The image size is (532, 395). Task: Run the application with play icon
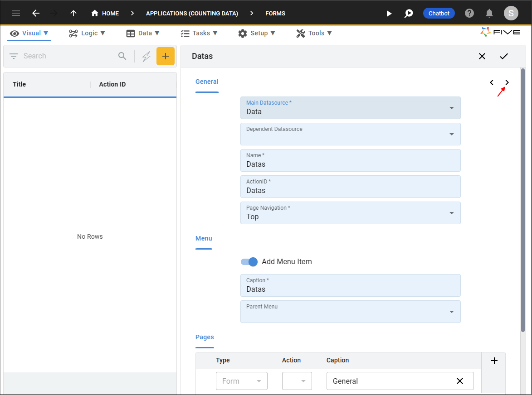(x=389, y=14)
